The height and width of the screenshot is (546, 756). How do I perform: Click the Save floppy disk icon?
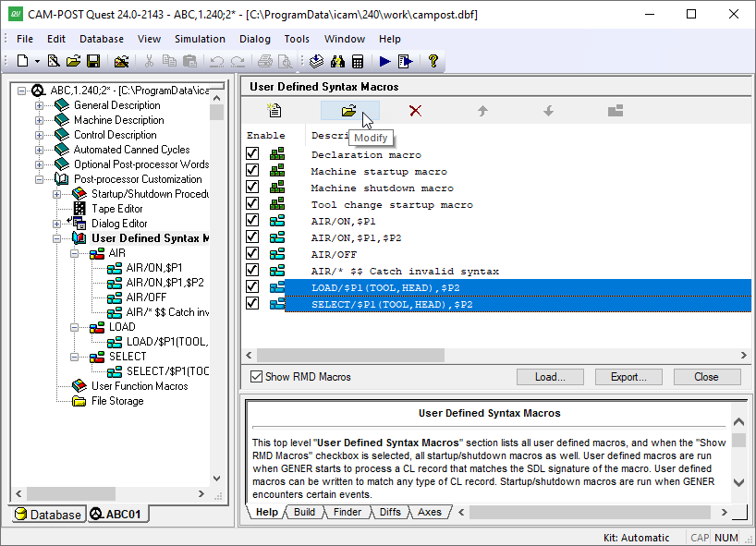[93, 61]
